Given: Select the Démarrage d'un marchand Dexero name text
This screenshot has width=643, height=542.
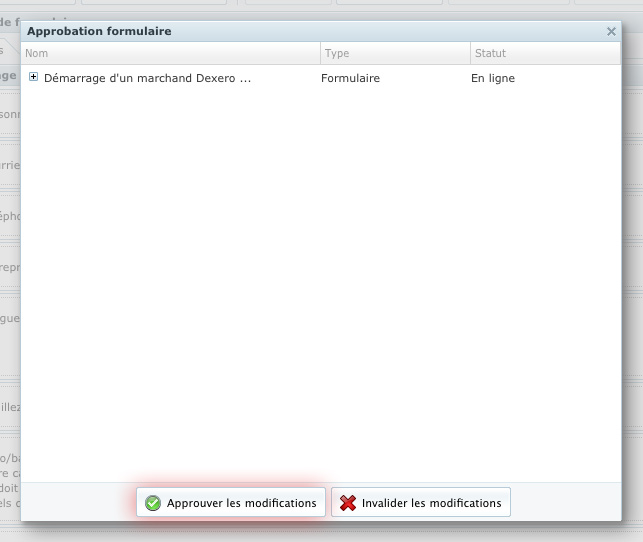Looking at the screenshot, I should coord(147,78).
